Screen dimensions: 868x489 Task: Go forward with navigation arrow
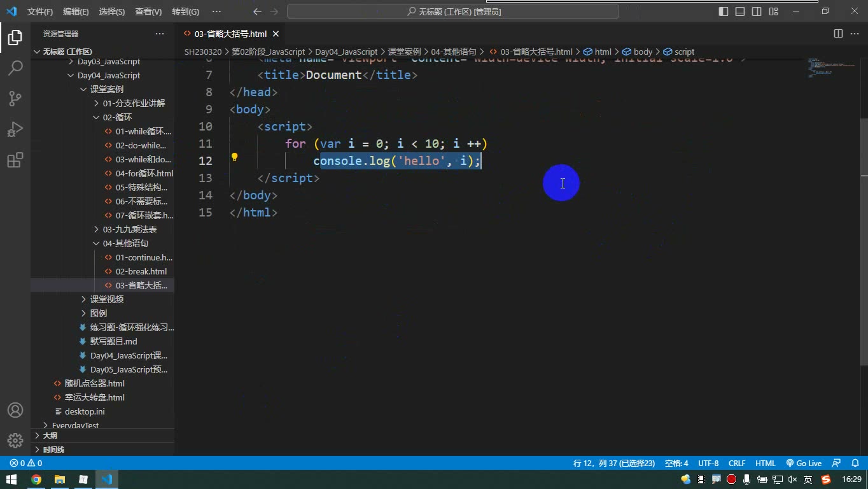[274, 11]
